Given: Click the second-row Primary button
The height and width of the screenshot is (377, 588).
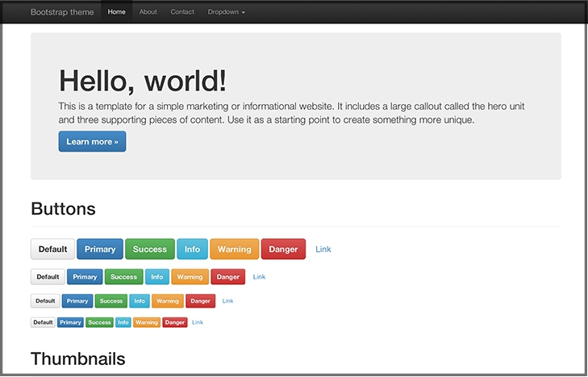Looking at the screenshot, I should (x=85, y=277).
